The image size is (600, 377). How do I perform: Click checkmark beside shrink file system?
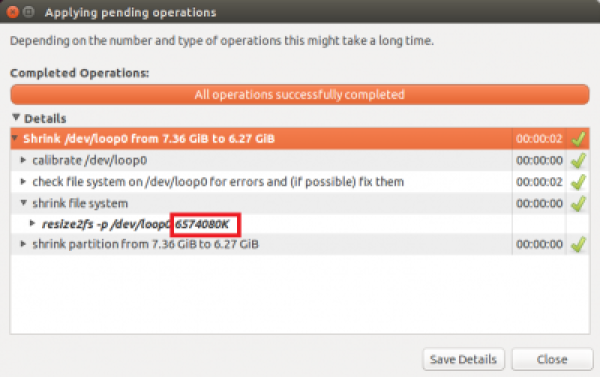[x=578, y=203]
